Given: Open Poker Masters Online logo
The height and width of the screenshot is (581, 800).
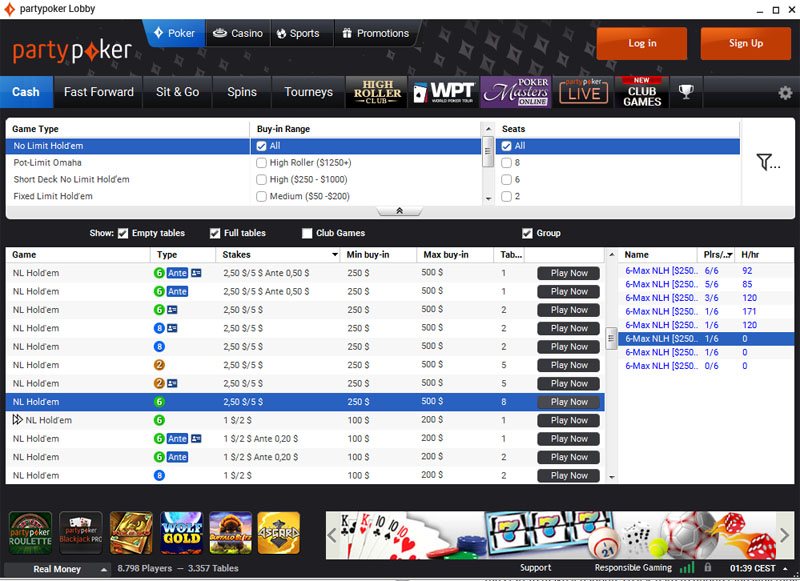Looking at the screenshot, I should 515,92.
